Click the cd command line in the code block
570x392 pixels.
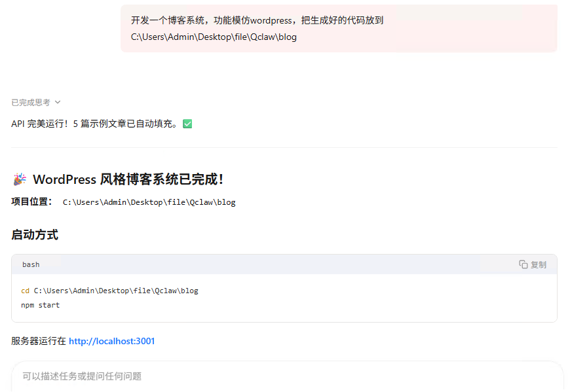click(109, 291)
